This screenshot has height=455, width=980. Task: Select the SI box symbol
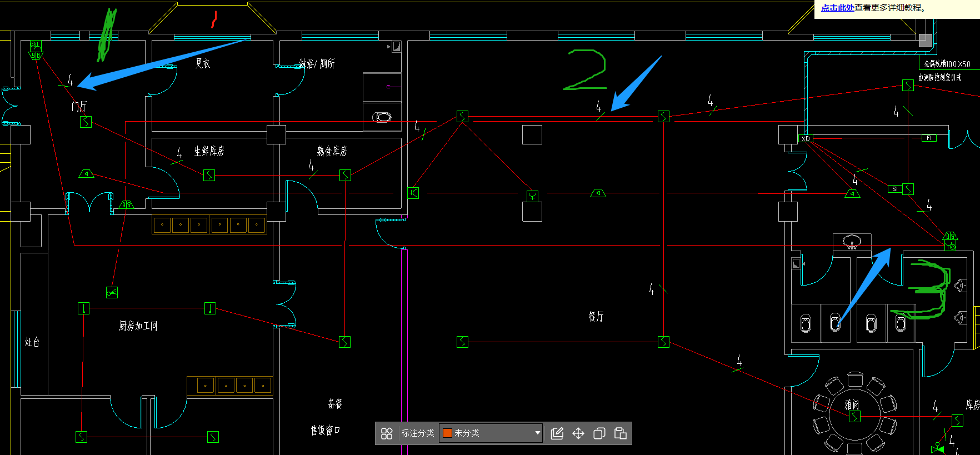pos(894,189)
